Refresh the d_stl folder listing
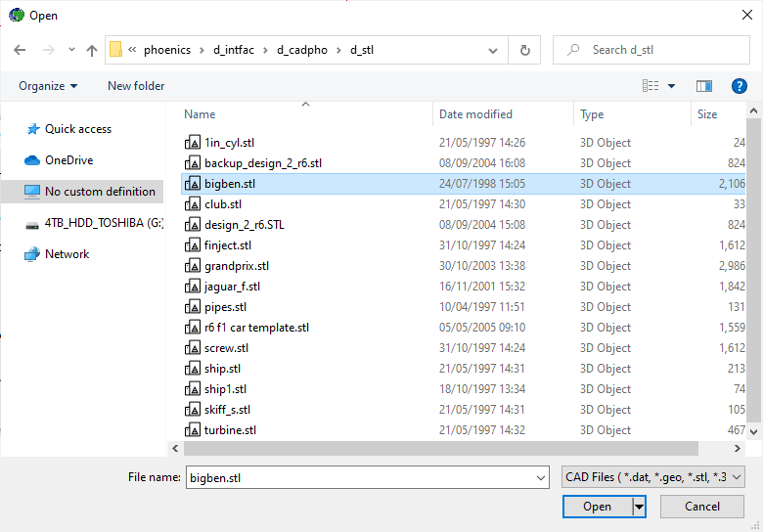 point(525,50)
